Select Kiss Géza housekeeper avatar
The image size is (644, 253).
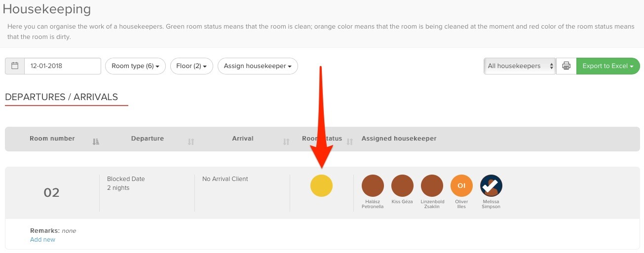tap(402, 185)
